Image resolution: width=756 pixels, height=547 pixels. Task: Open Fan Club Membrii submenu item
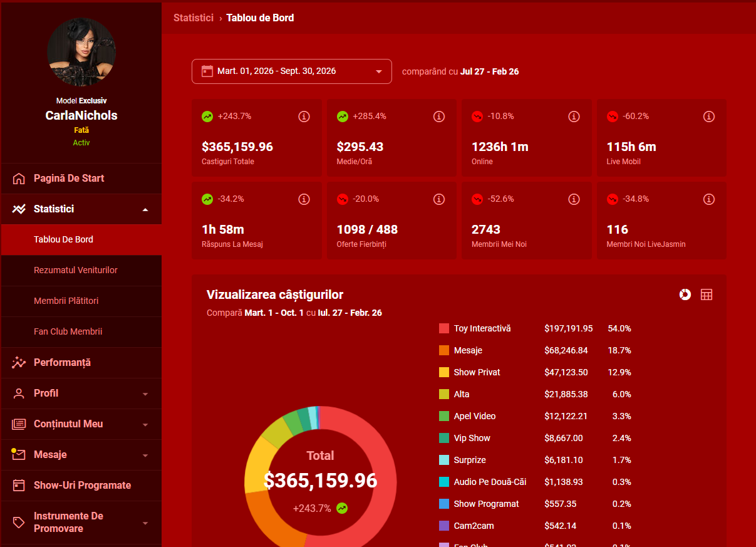click(x=81, y=332)
